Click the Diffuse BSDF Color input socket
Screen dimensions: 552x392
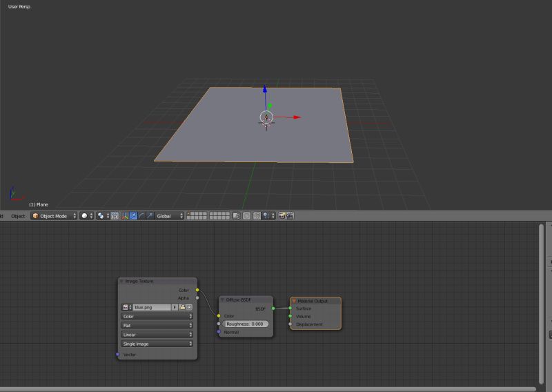coord(219,316)
